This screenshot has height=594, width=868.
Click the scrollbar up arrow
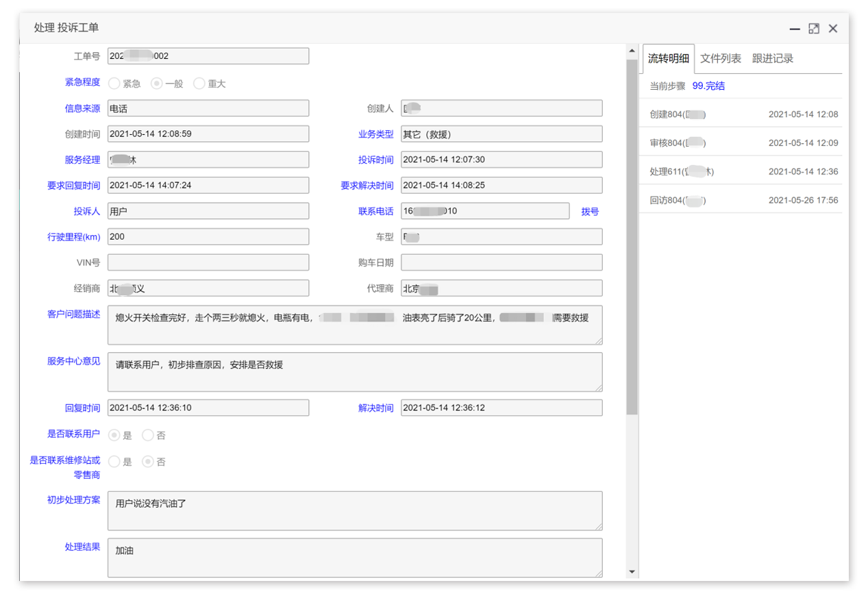click(x=632, y=51)
